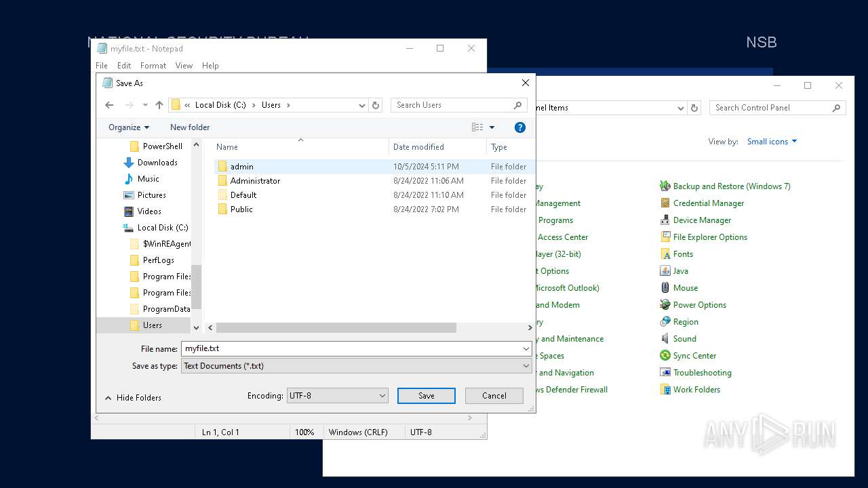
Task: Open the Work Folders link
Action: 696,389
